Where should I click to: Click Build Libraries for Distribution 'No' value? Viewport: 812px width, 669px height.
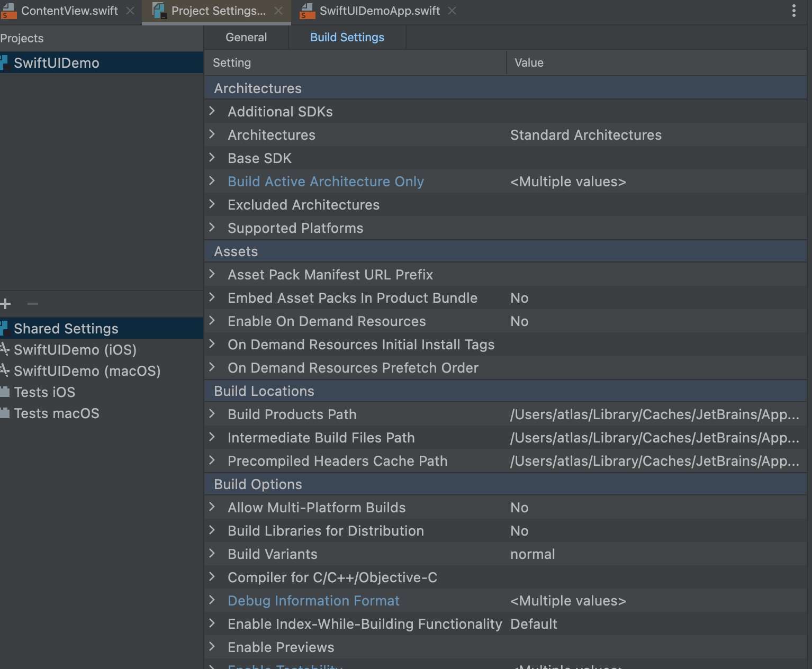(519, 531)
